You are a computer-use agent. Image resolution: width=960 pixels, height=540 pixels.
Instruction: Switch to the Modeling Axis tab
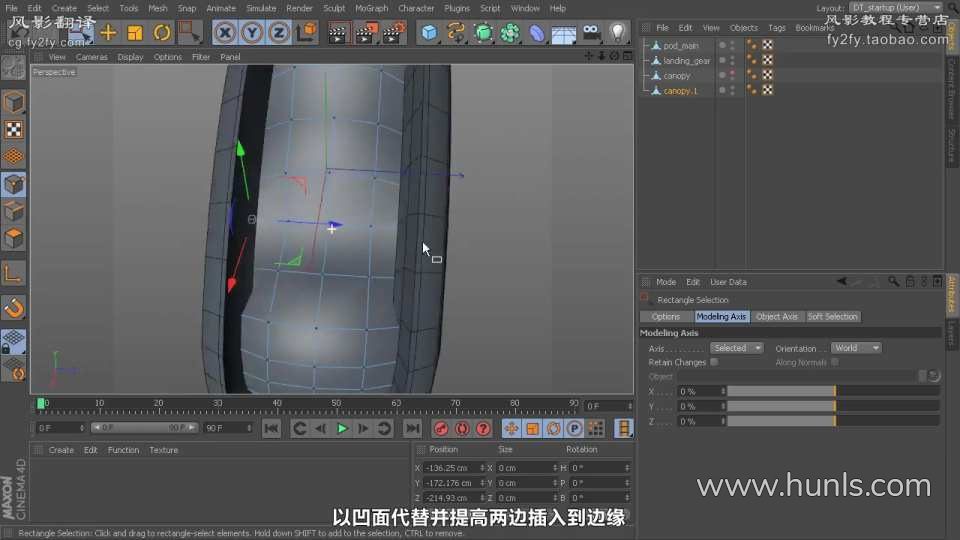721,317
